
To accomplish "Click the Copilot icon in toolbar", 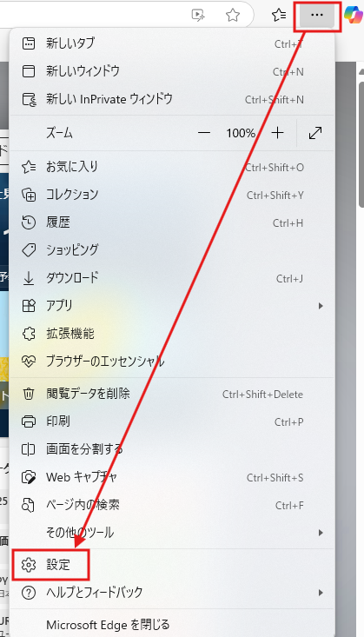I will point(353,15).
